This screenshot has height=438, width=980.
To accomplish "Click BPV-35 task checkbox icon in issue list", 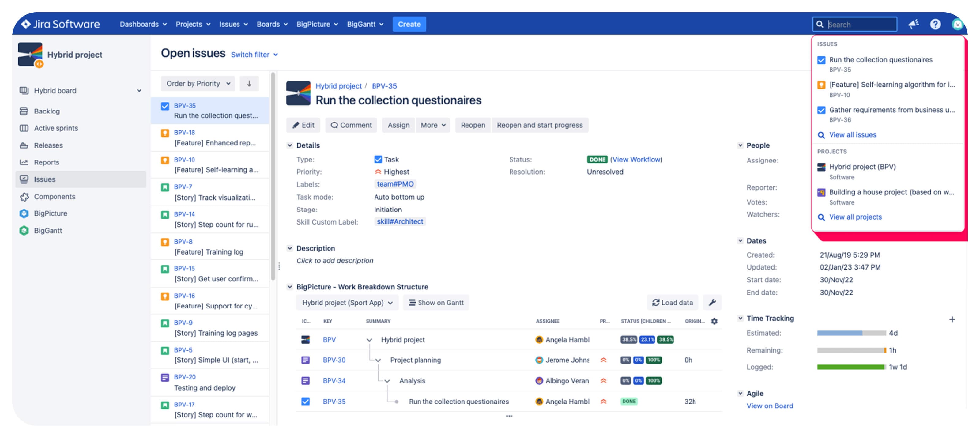I will point(165,106).
